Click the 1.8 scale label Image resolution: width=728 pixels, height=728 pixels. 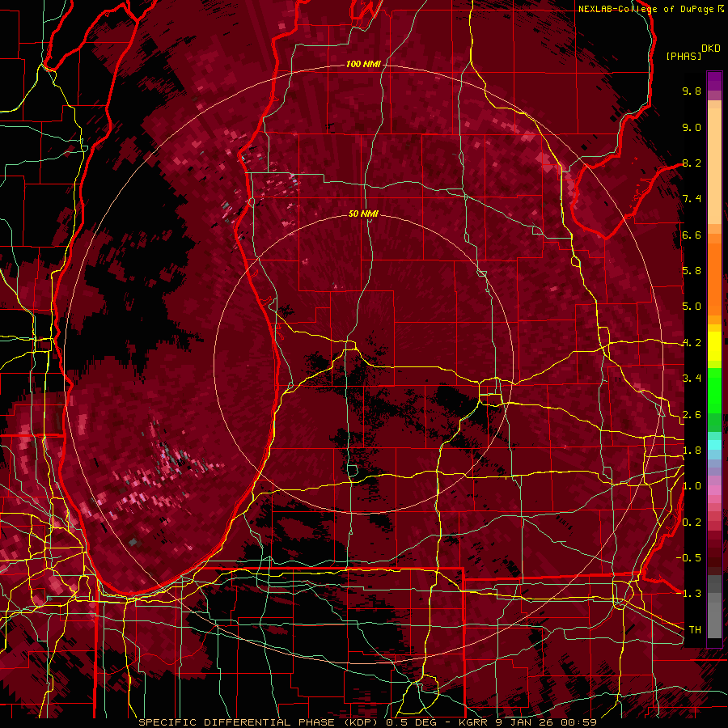(692, 451)
